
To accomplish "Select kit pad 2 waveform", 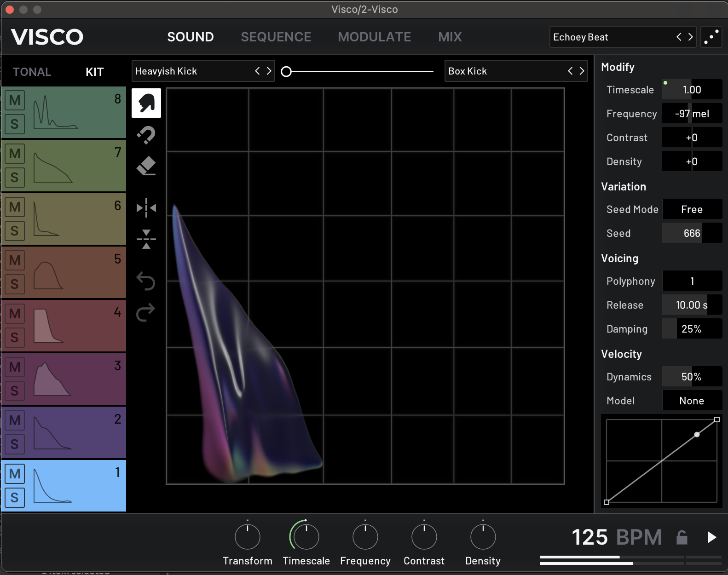I will pyautogui.click(x=53, y=433).
